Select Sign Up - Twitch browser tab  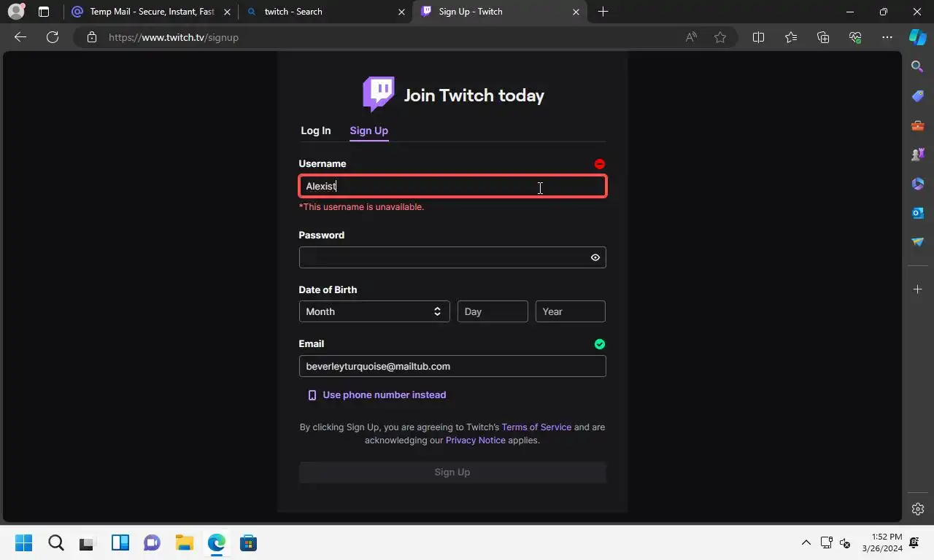pos(500,12)
